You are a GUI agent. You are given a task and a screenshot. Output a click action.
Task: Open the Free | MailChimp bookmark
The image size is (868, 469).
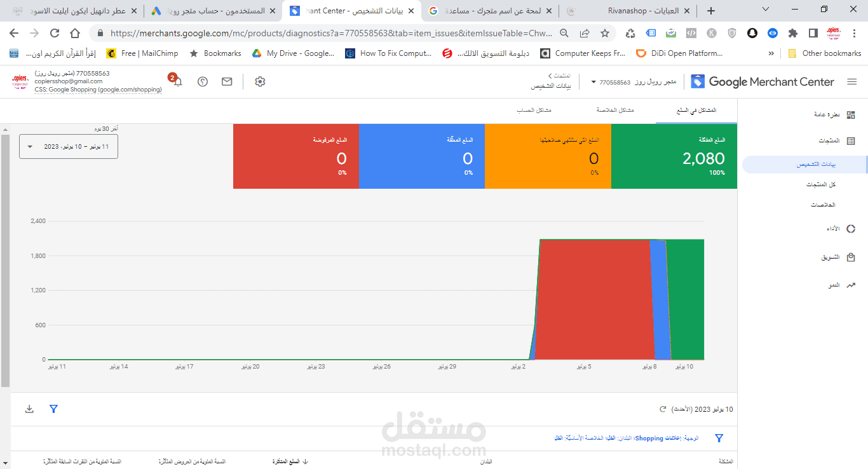pos(142,53)
